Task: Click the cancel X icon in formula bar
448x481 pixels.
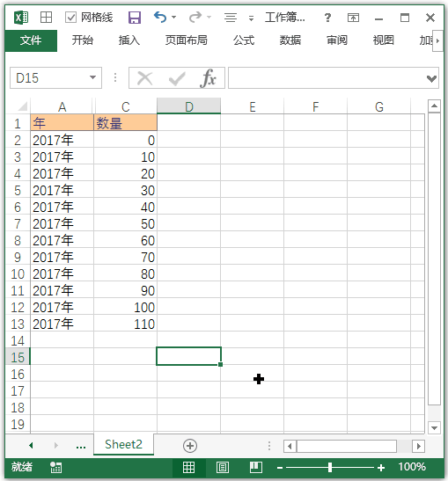Action: [x=145, y=78]
